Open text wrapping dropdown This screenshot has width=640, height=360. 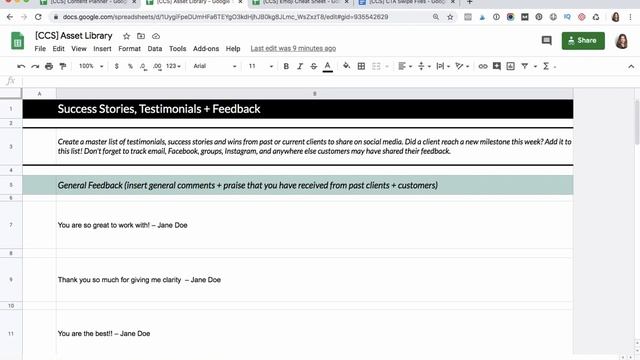pos(443,66)
